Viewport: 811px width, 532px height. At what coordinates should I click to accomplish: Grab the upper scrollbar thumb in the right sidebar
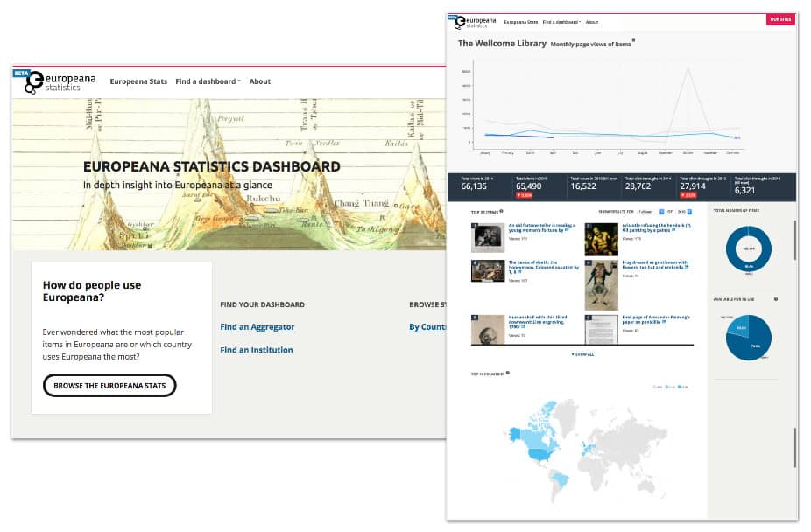pos(795,240)
